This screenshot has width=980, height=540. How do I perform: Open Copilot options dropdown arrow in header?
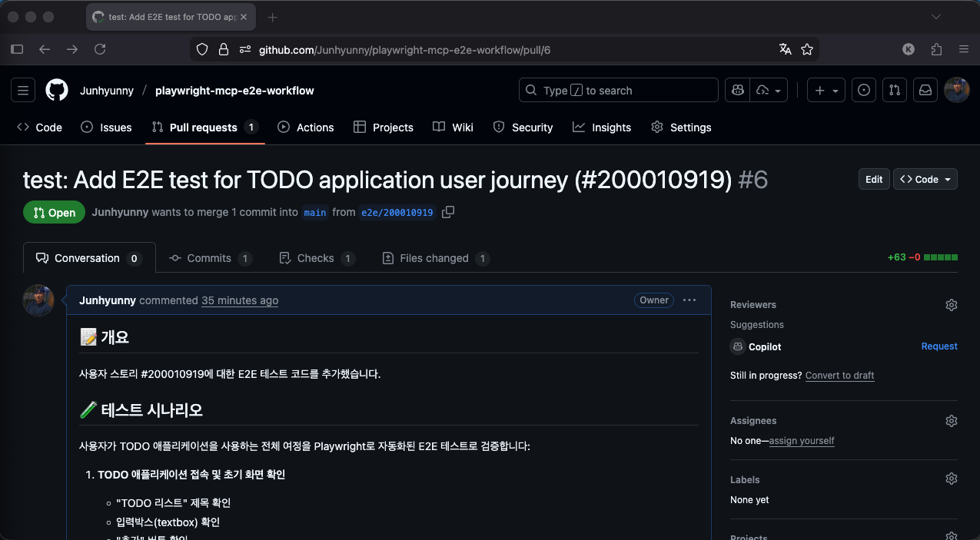[x=770, y=90]
